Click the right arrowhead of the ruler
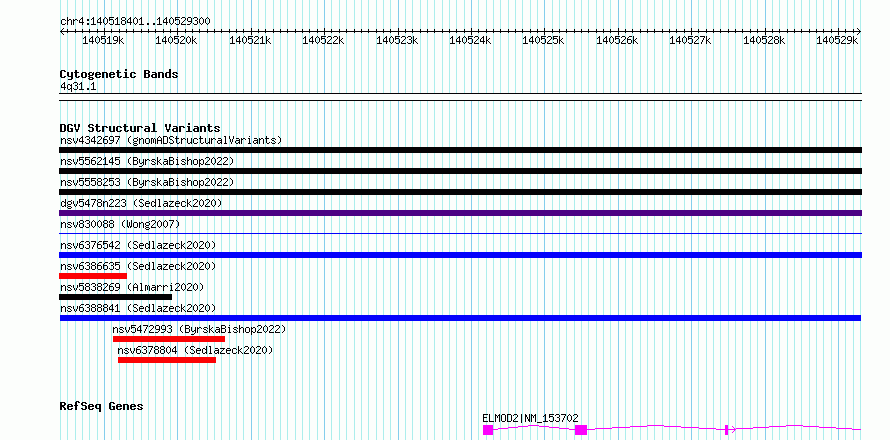 pyautogui.click(x=859, y=31)
